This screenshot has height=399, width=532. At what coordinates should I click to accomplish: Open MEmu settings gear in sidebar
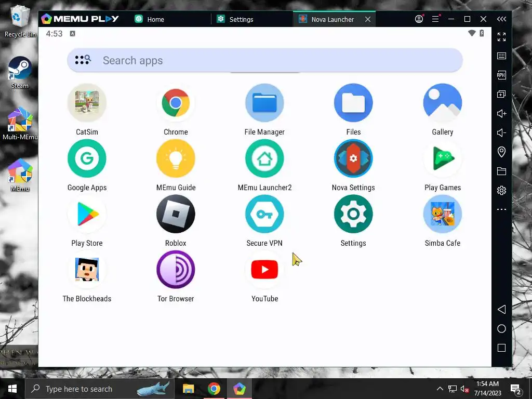501,190
